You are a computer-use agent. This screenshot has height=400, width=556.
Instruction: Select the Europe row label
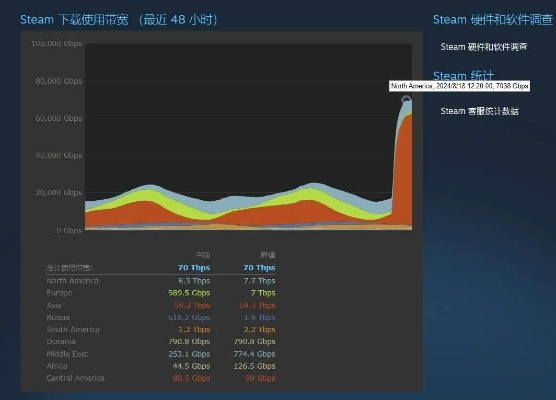click(59, 293)
